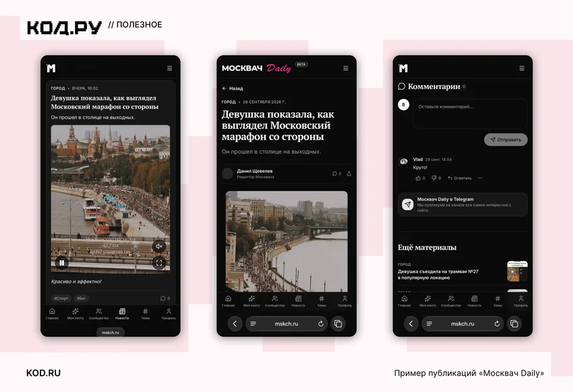Viewport: 573px width, 392px height.
Task: Open Моя лента tab on left phone
Action: tap(76, 313)
